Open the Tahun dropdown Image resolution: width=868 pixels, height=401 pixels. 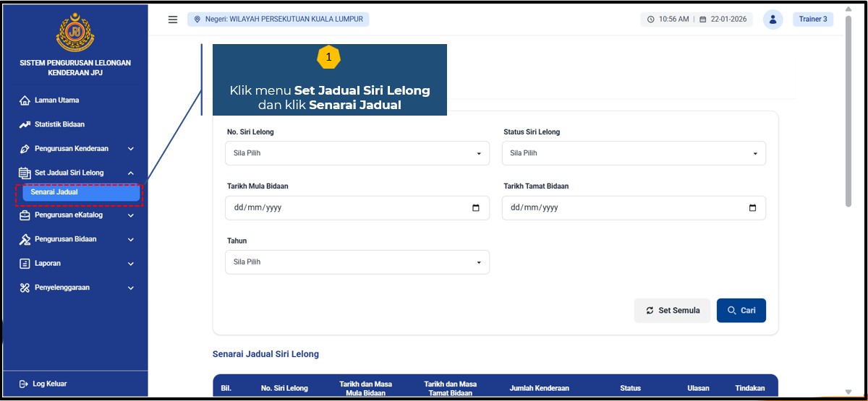coord(357,262)
